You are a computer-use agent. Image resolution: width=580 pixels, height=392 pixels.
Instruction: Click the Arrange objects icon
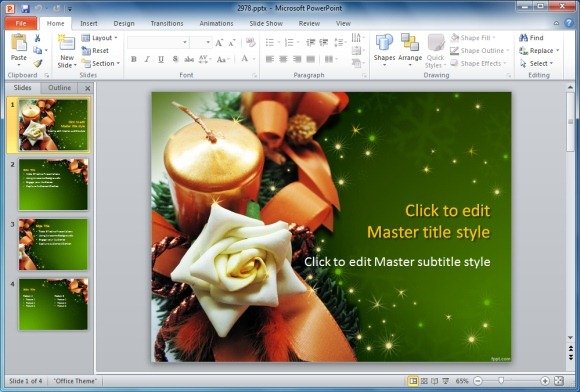pyautogui.click(x=410, y=42)
